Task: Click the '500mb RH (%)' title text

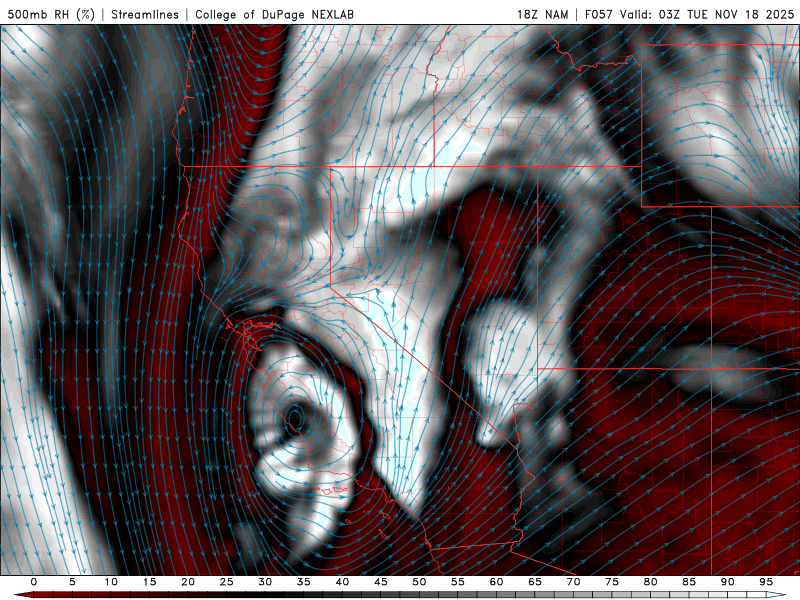Action: click(x=51, y=14)
